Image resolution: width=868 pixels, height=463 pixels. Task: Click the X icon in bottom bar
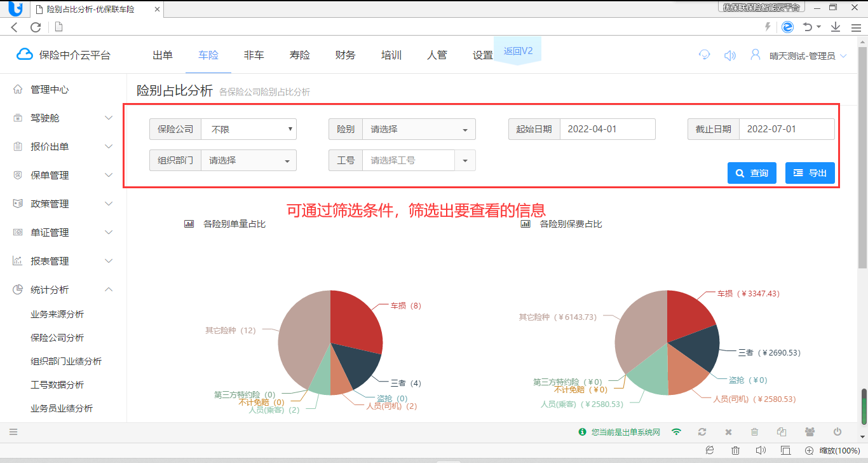click(729, 432)
